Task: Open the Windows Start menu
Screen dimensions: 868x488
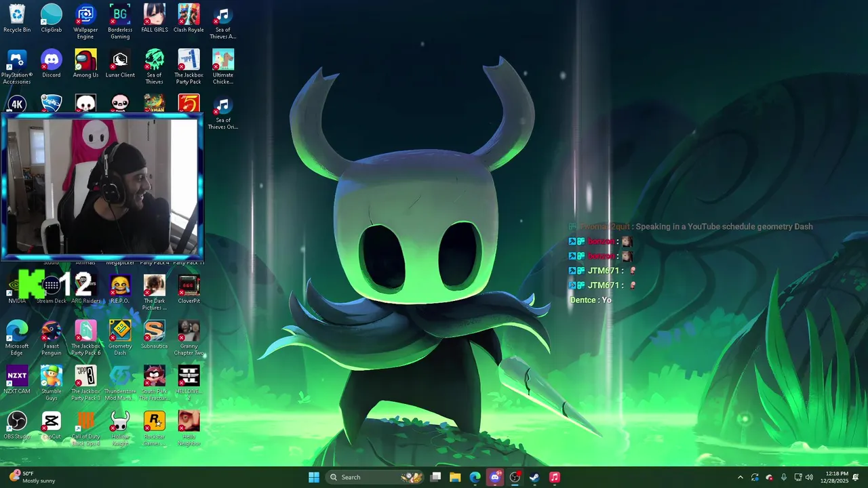Action: [314, 477]
